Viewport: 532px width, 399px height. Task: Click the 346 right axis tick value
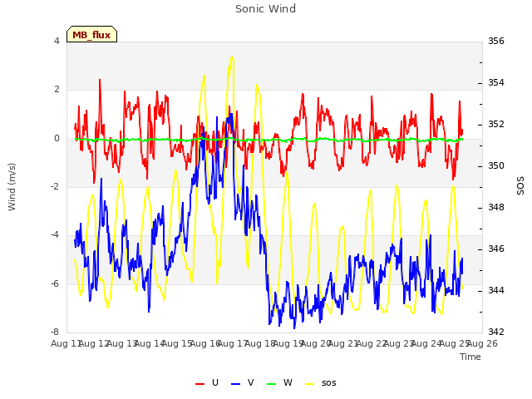tap(496, 249)
